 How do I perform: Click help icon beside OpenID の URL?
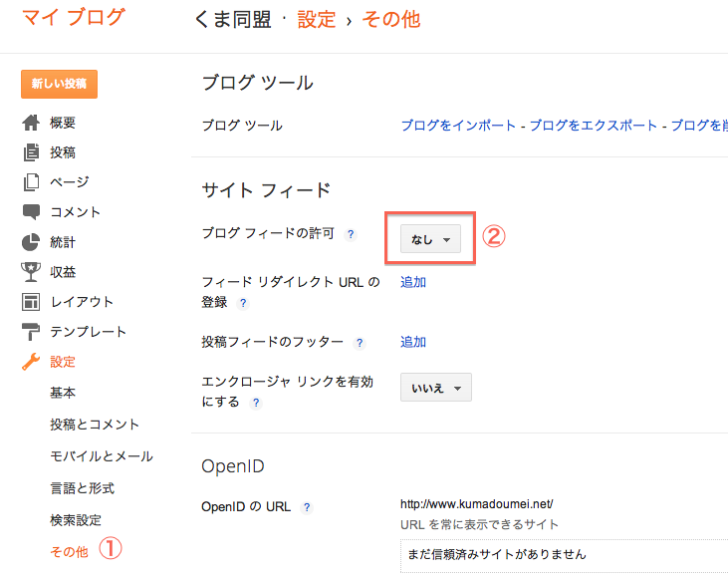307,507
